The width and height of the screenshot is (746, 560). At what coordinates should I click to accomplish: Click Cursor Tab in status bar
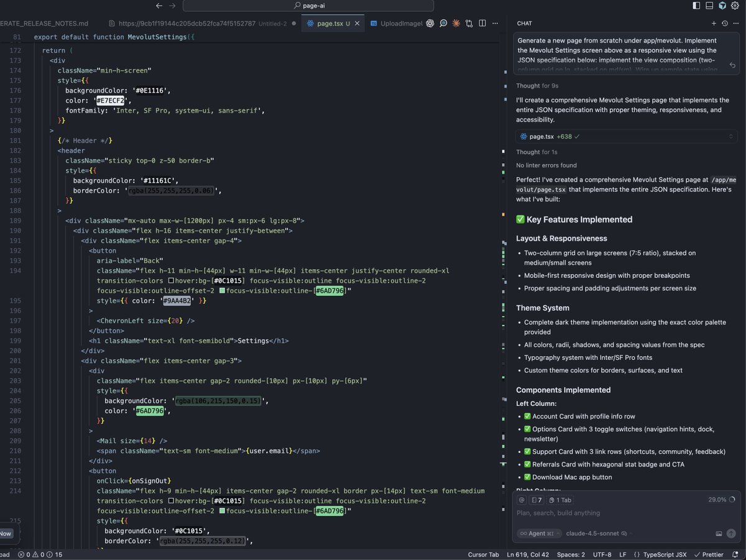click(483, 554)
